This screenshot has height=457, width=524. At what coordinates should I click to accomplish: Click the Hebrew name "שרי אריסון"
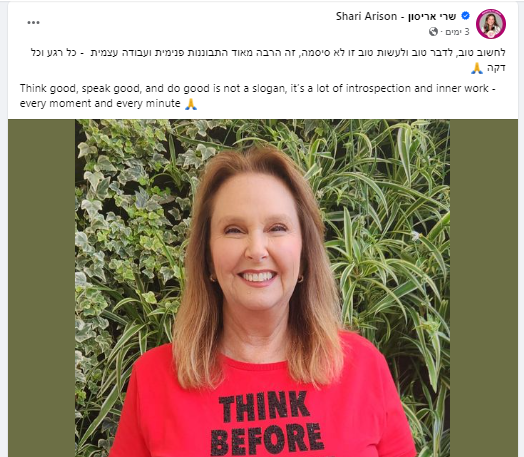[x=432, y=16]
